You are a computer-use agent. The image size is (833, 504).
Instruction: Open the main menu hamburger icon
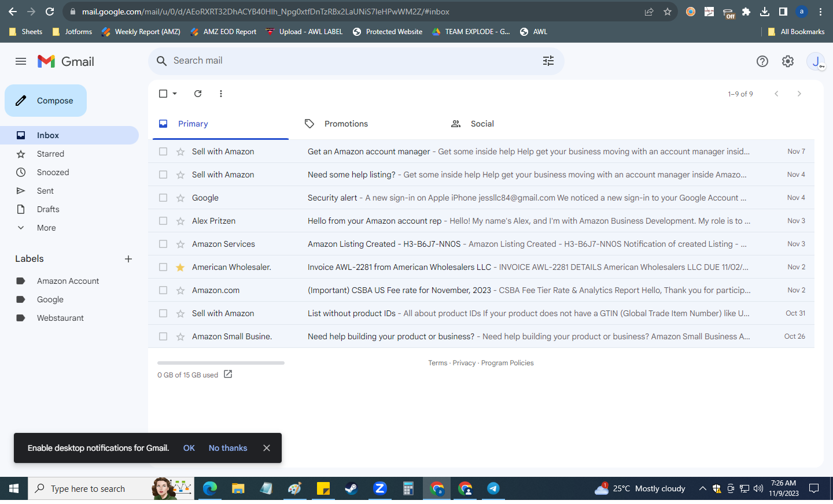coord(21,61)
